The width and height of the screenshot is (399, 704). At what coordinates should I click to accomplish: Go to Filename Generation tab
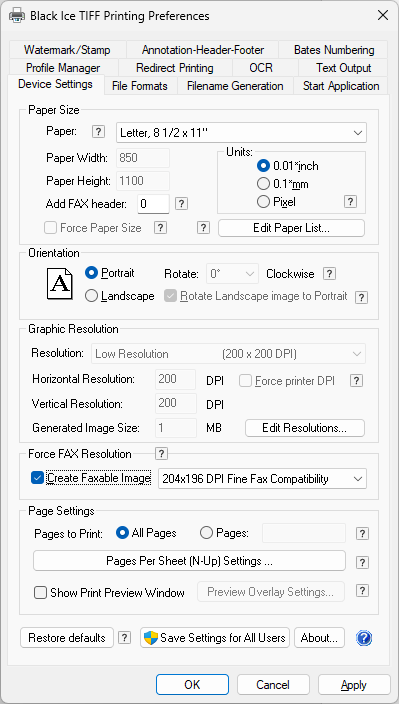235,86
